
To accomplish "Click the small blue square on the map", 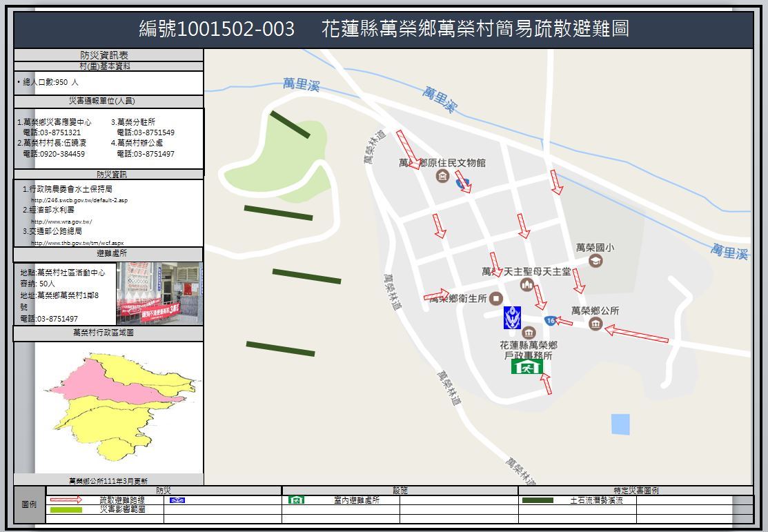I will [x=620, y=424].
